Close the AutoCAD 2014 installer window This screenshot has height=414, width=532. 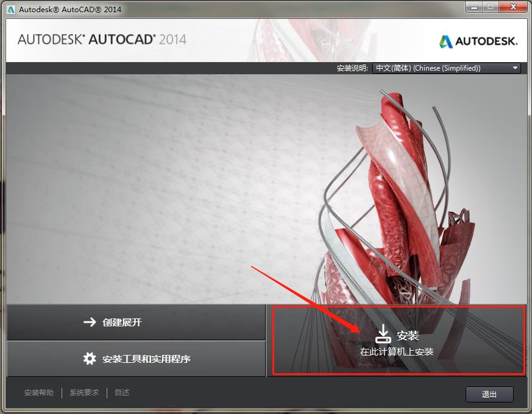(513, 7)
